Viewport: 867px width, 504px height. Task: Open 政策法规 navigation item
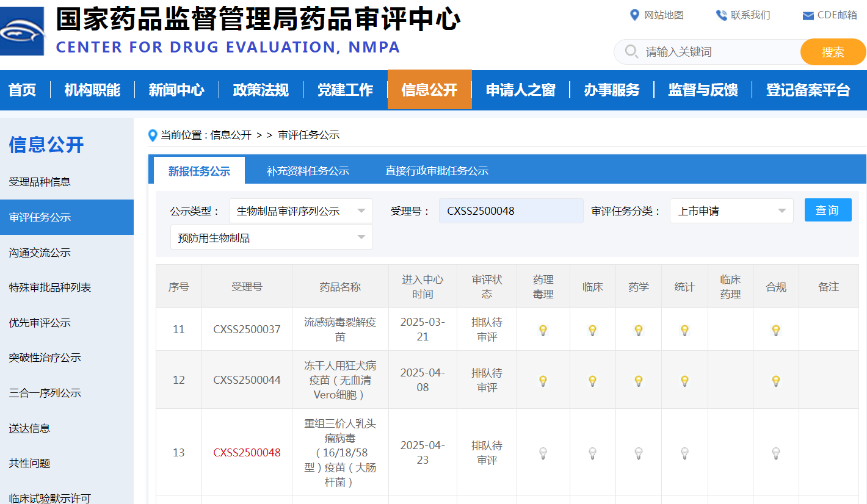(261, 90)
